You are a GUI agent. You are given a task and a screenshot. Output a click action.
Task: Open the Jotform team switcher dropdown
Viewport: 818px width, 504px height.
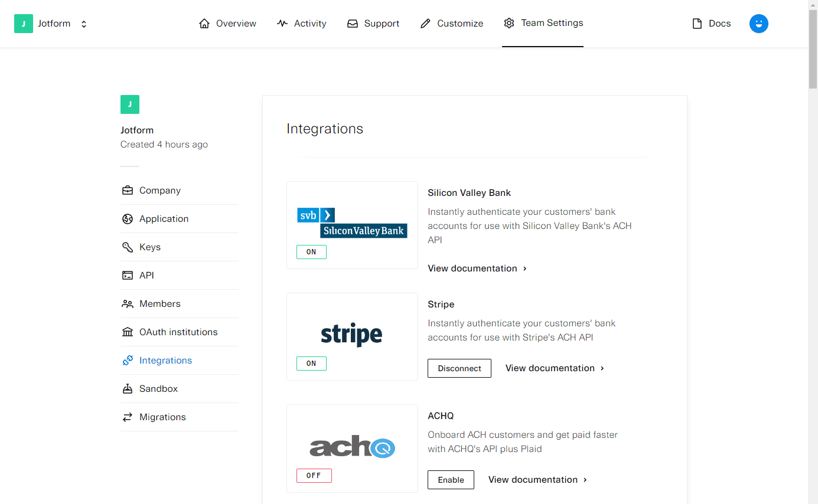tap(84, 24)
